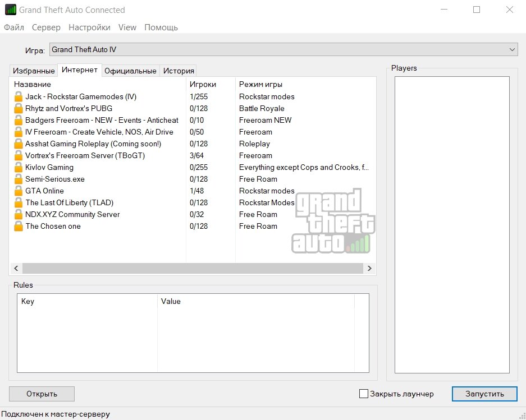The height and width of the screenshot is (420, 526).
Task: Select 'Asshat Gaming Roleplay (Coming soon!)' row
Action: (93, 144)
